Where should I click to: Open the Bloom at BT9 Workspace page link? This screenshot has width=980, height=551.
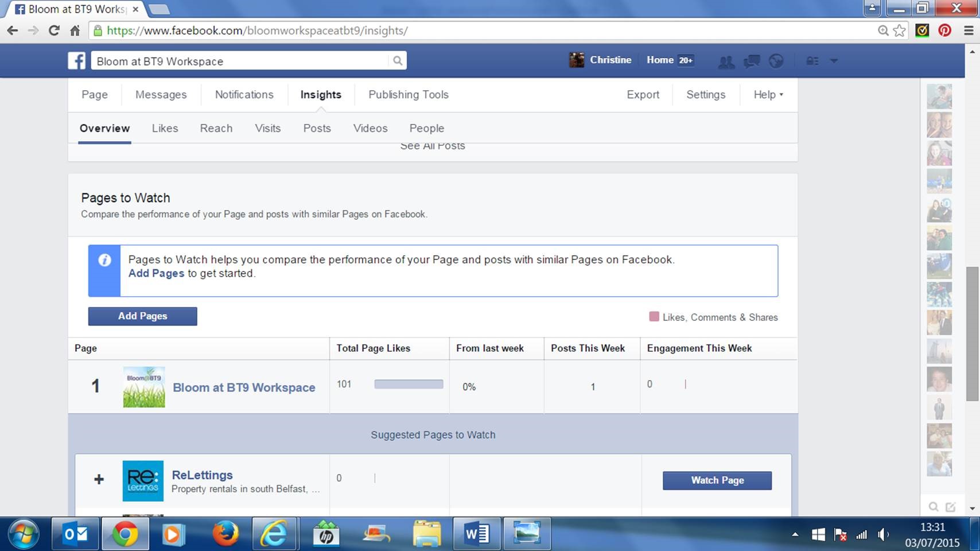click(x=244, y=387)
